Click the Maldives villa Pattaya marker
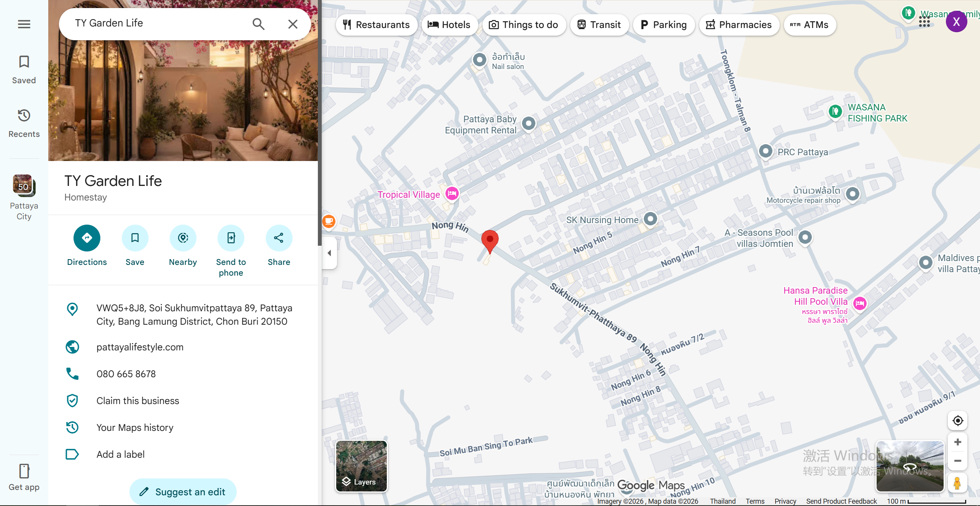This screenshot has width=980, height=506. point(926,263)
